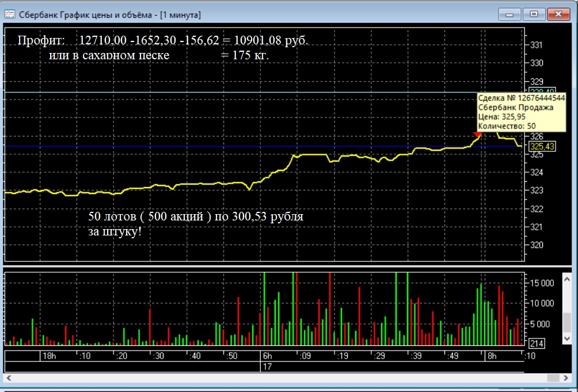Click the 6h time axis label

pyautogui.click(x=267, y=356)
